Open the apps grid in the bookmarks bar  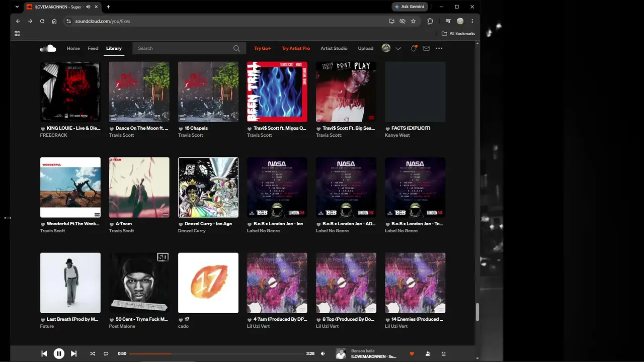(17, 34)
